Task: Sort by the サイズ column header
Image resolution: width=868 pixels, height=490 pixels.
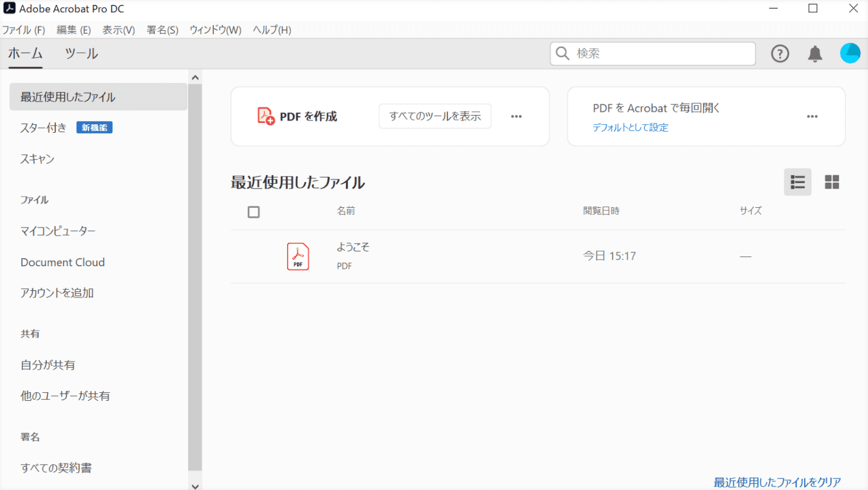Action: coord(751,211)
